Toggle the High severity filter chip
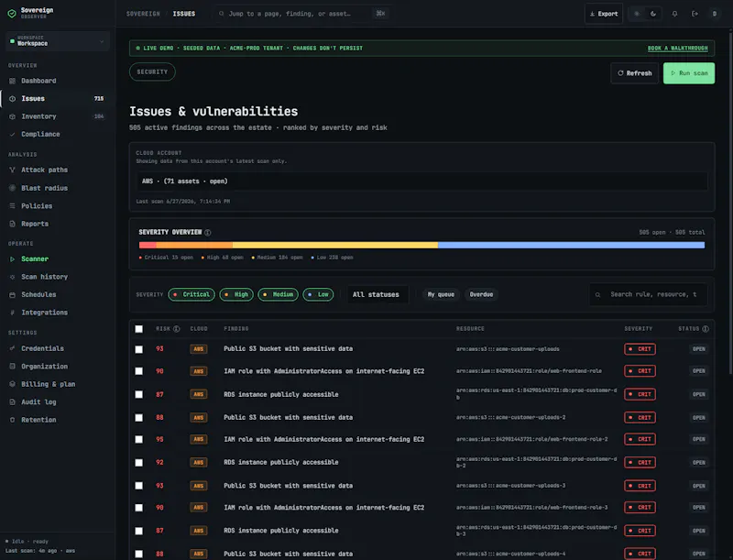Image resolution: width=733 pixels, height=560 pixels. point(236,294)
